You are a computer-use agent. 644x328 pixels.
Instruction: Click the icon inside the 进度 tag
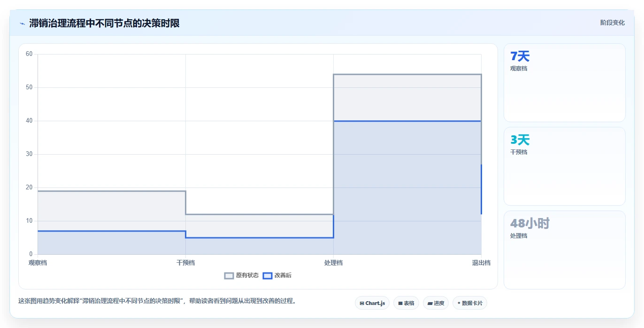[430, 304]
